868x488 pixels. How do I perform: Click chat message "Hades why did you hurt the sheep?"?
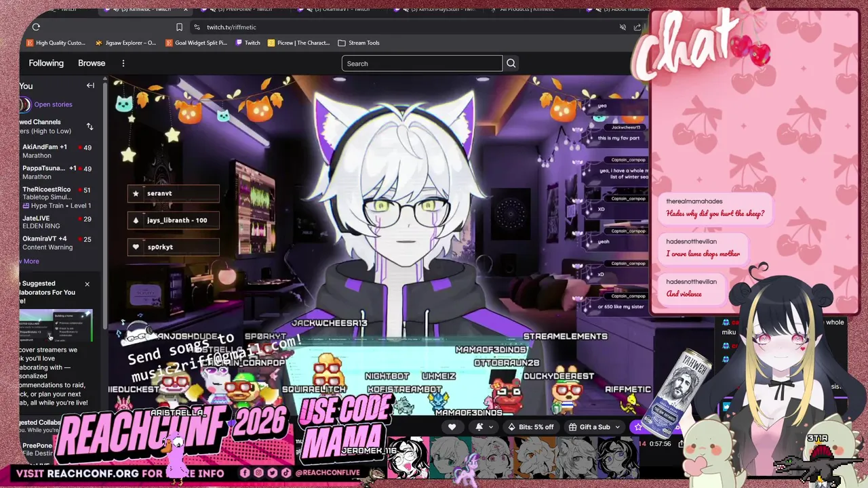coord(715,213)
